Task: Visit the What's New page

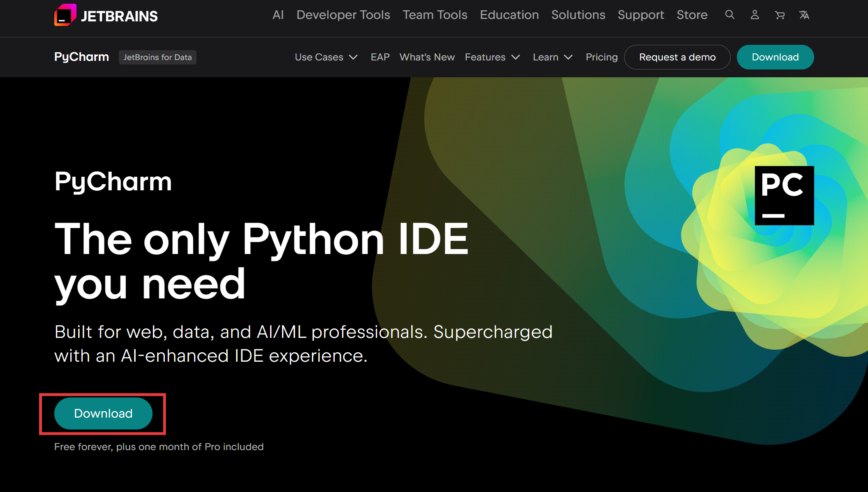Action: pos(427,57)
